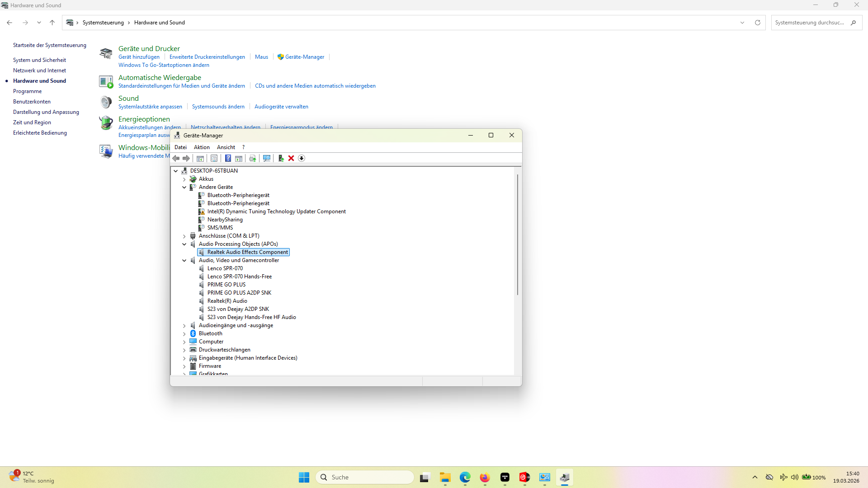The height and width of the screenshot is (488, 868).
Task: Click the Properties toolbar icon in Geräte-Manager
Action: coord(214,158)
